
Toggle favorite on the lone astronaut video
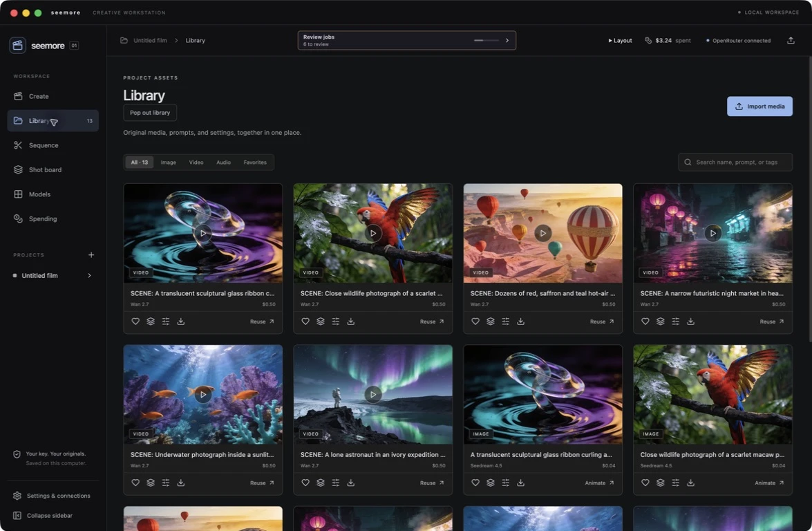click(305, 483)
